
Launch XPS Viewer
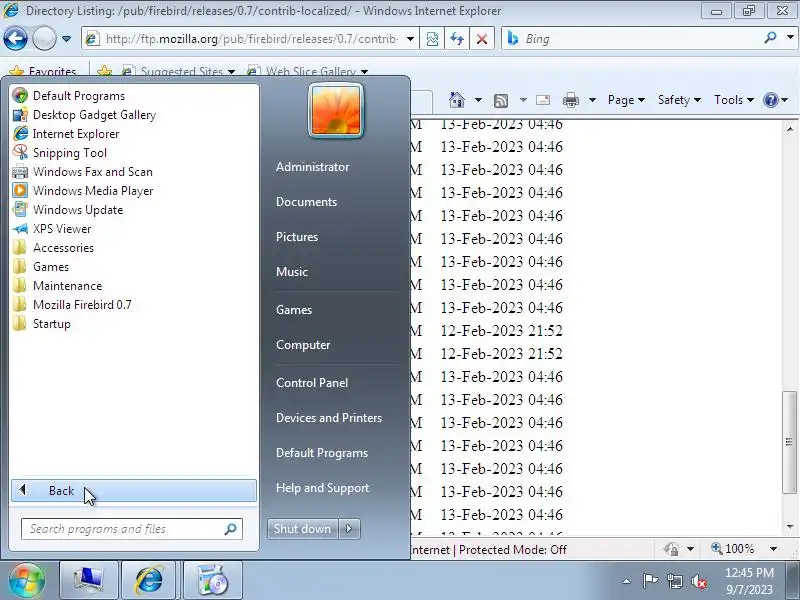62,229
